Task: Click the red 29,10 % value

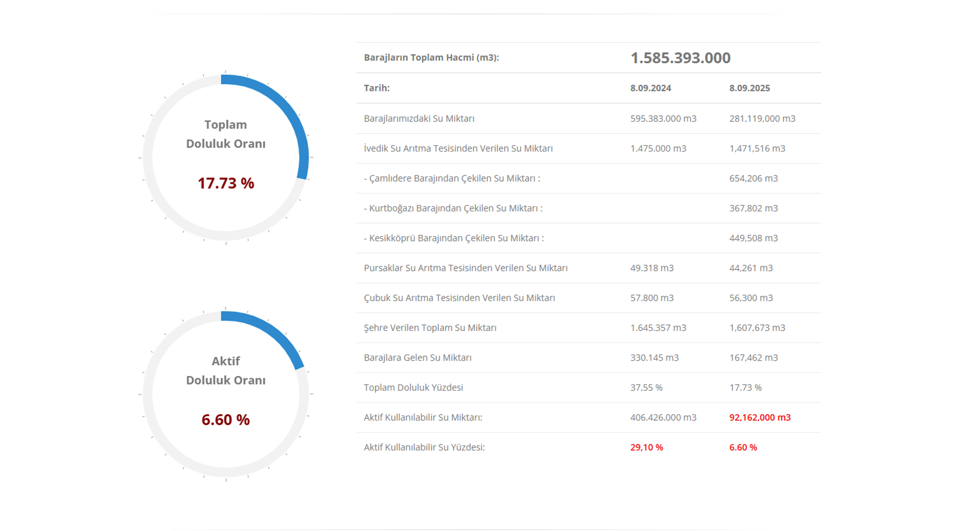Action: (646, 447)
